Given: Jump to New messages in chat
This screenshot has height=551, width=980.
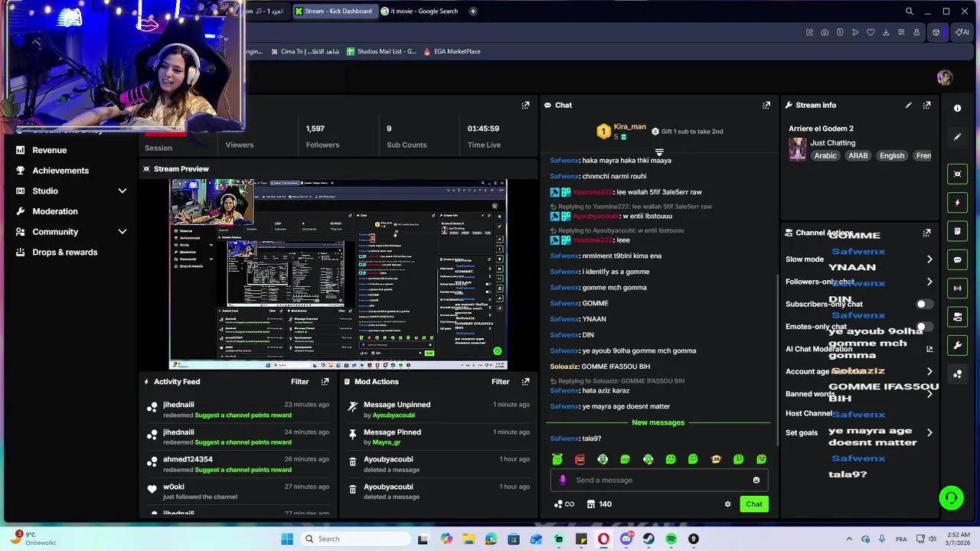Looking at the screenshot, I should tap(658, 422).
